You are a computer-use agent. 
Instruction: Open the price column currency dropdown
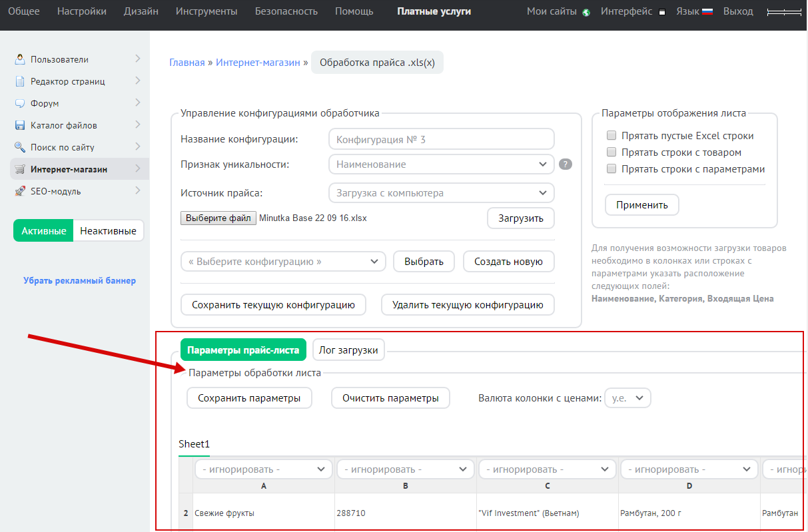pos(627,398)
